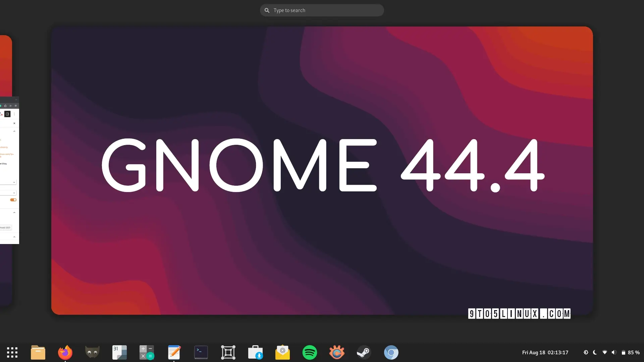Launch the Mail envelope app icon

[x=282, y=352]
